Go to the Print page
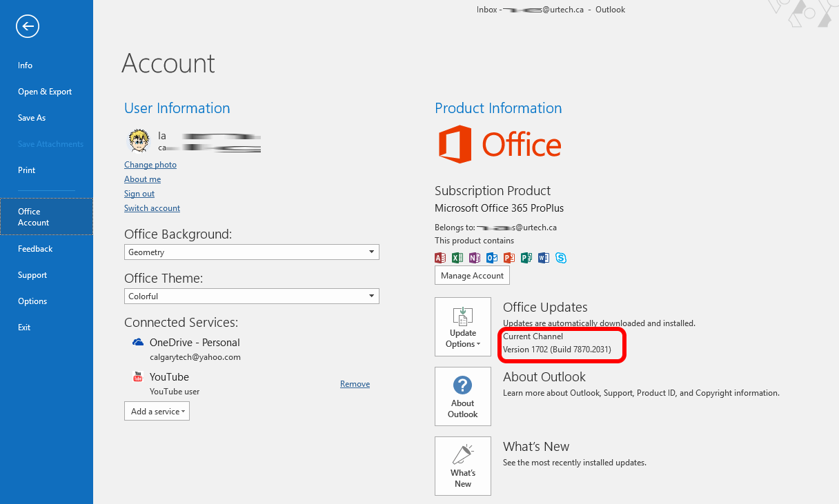This screenshot has width=839, height=504. click(26, 170)
